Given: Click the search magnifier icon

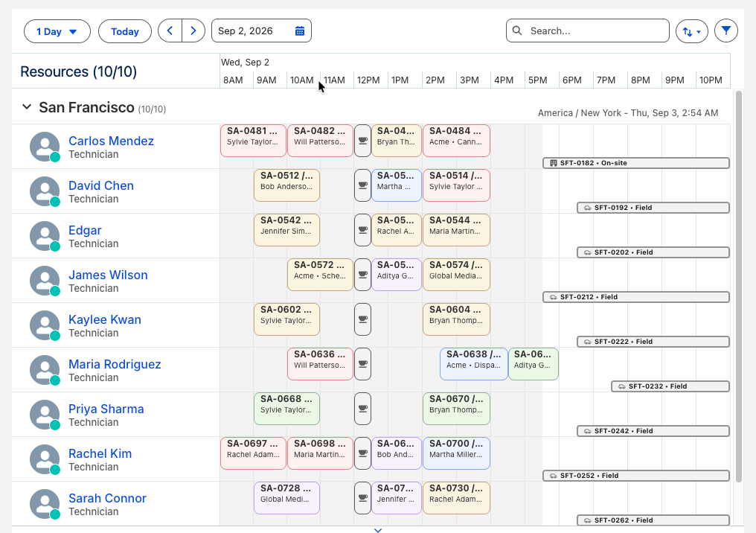Looking at the screenshot, I should point(517,31).
